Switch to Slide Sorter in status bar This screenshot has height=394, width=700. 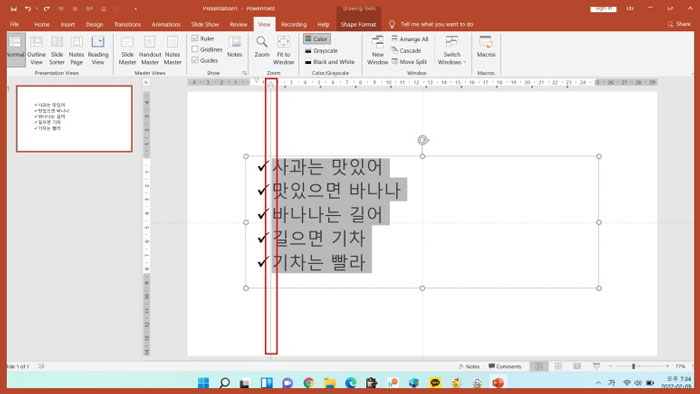coord(558,366)
